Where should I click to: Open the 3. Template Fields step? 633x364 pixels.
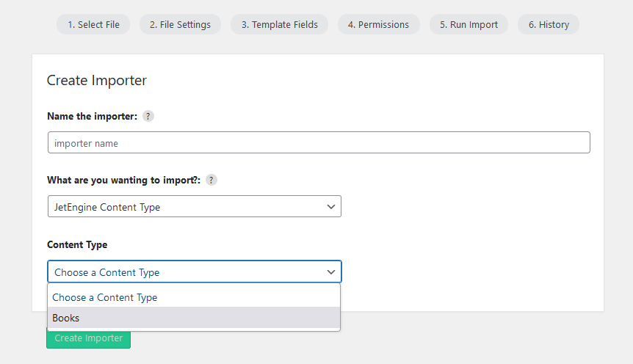coord(279,25)
